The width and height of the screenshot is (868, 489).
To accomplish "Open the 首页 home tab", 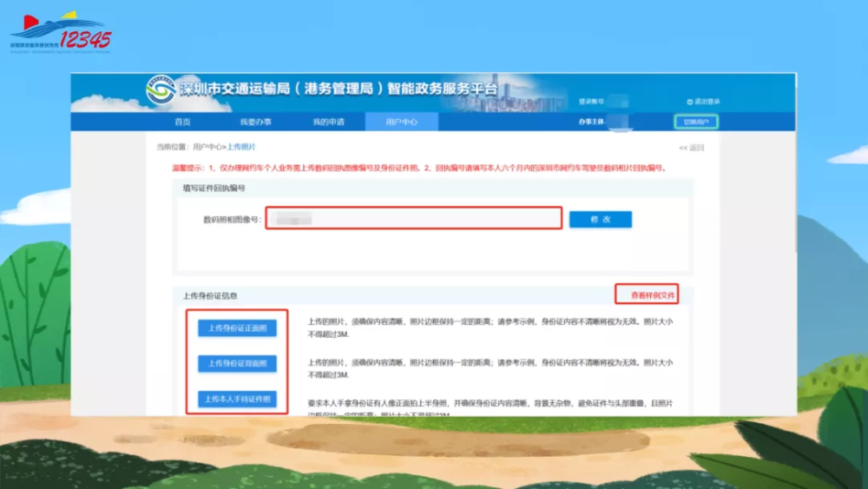I will click(182, 122).
